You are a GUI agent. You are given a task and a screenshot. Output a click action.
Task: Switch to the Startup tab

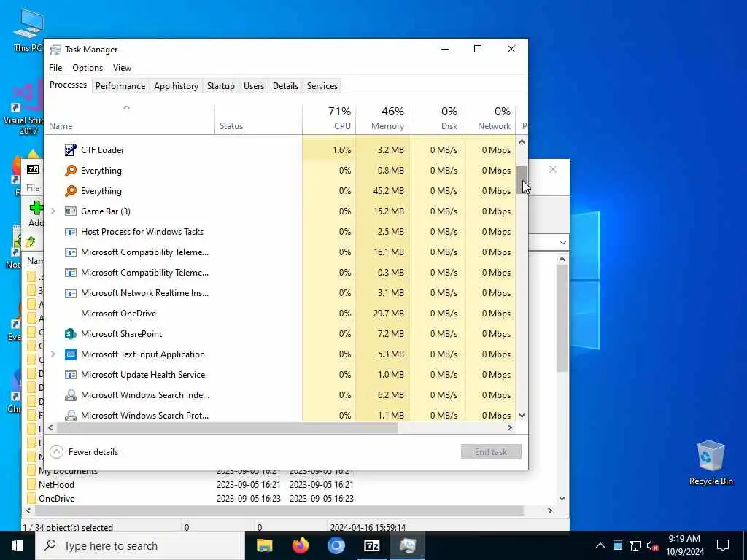pyautogui.click(x=220, y=86)
